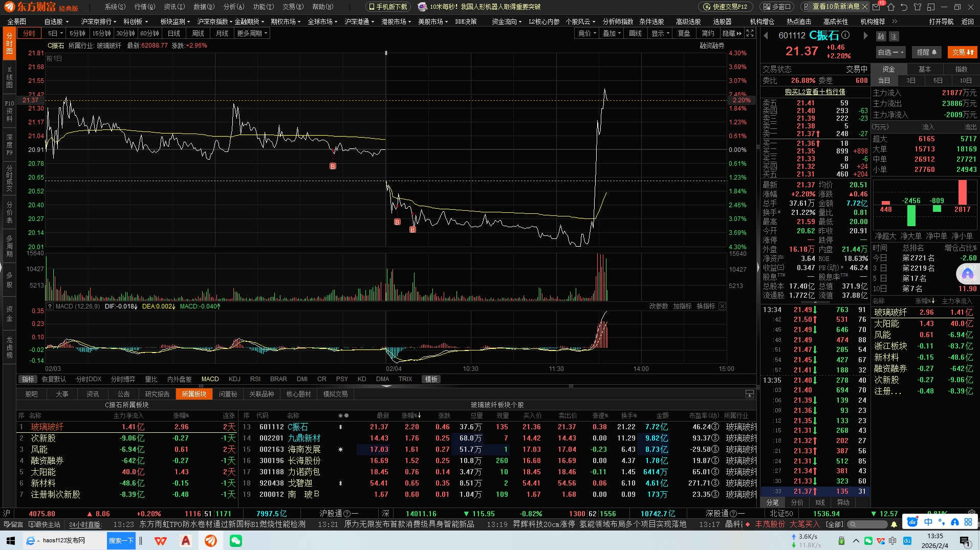The height and width of the screenshot is (550, 980).
Task: Open the 系统(S) menu
Action: [115, 7]
